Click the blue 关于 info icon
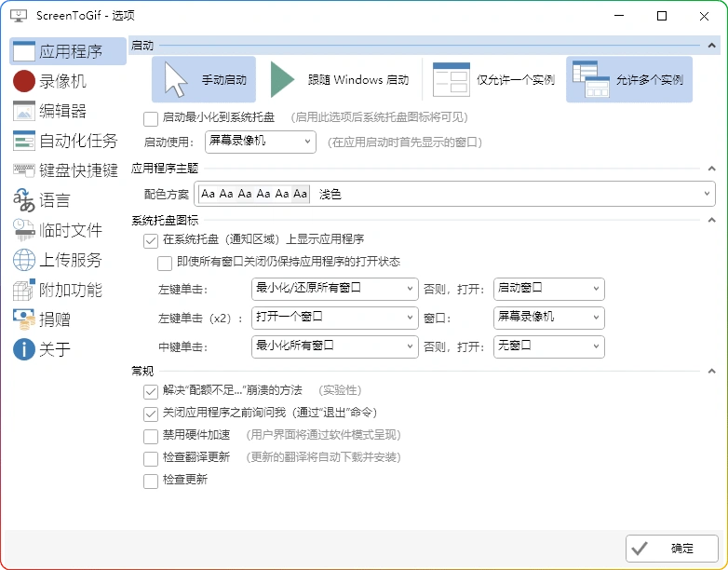The height and width of the screenshot is (570, 728). coord(23,349)
